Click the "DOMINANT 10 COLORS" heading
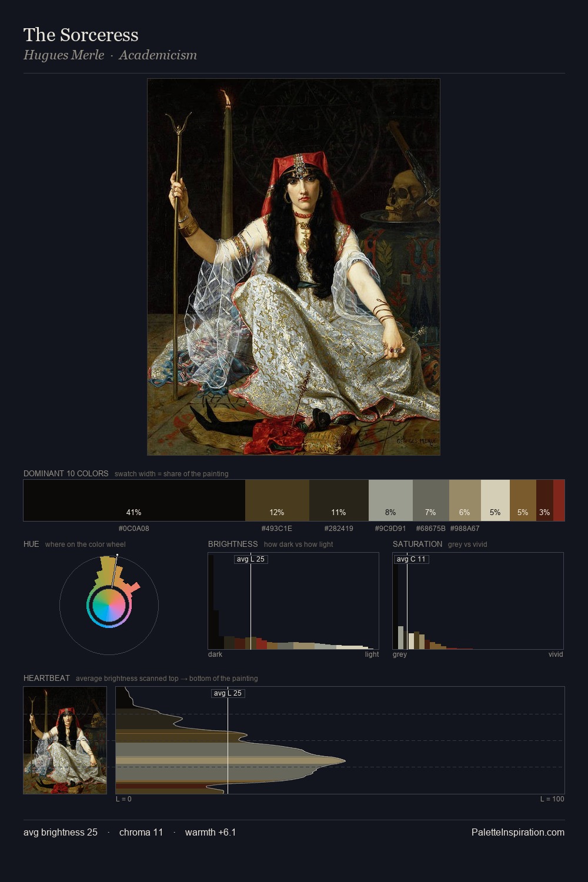The width and height of the screenshot is (588, 882). (66, 473)
